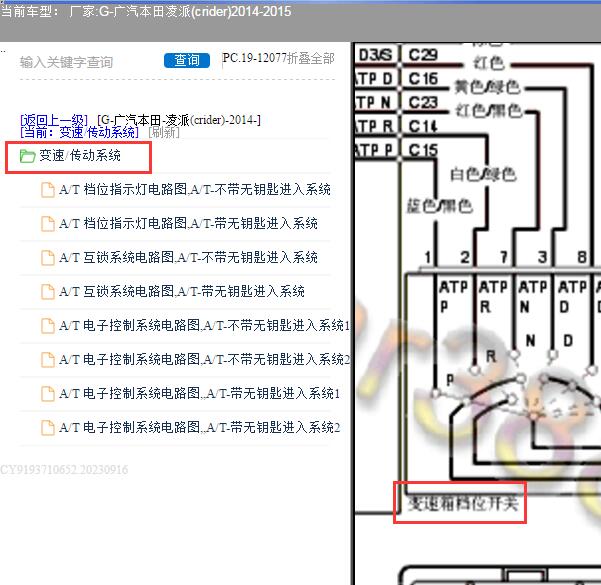Click the C16 connector pin label
The width and height of the screenshot is (601, 585).
[x=423, y=79]
